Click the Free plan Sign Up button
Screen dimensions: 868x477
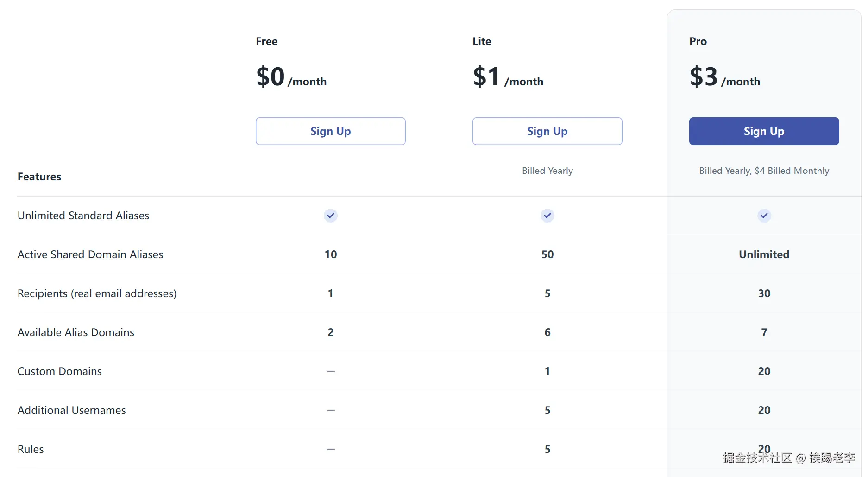[x=330, y=131]
